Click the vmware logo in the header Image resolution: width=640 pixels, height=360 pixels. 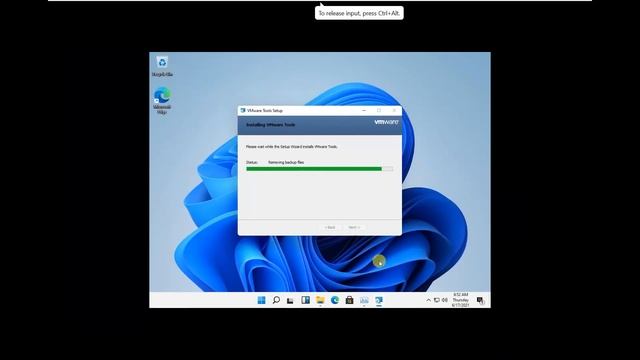386,122
